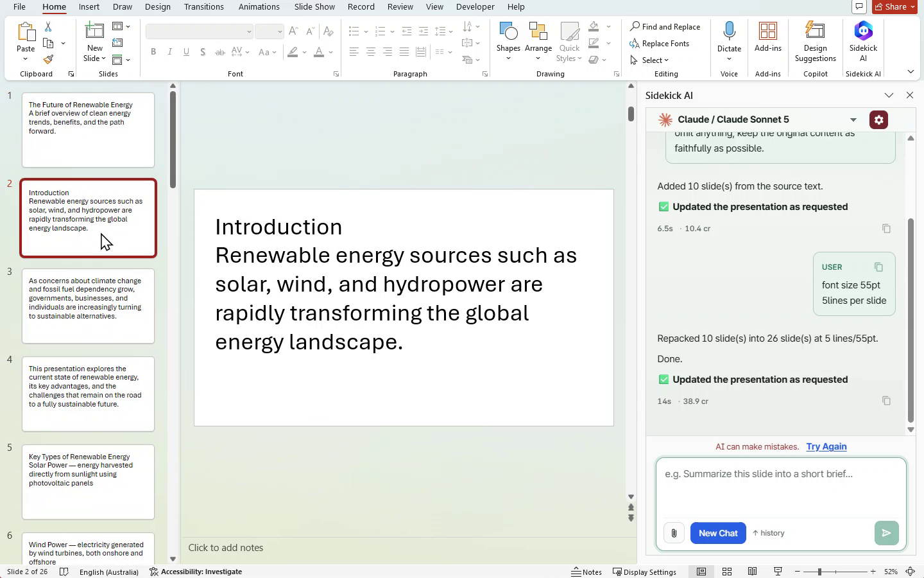
Task: Open the Transitions tab
Action: pyautogui.click(x=203, y=7)
